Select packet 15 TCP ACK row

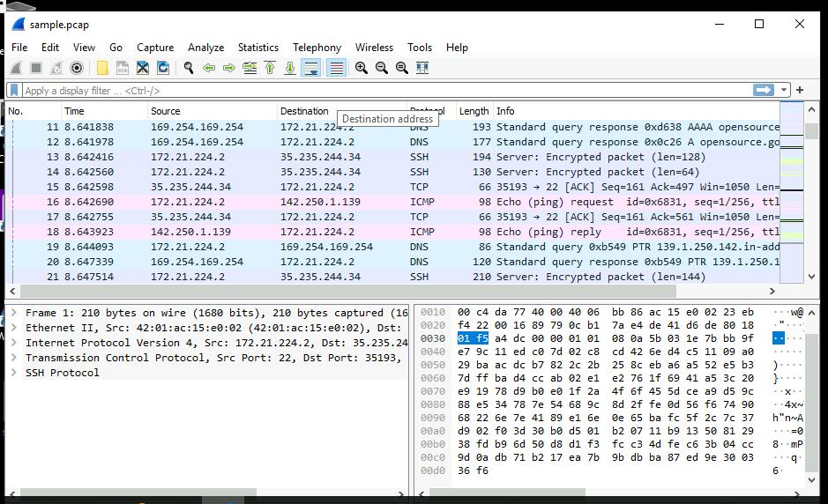[x=392, y=187]
